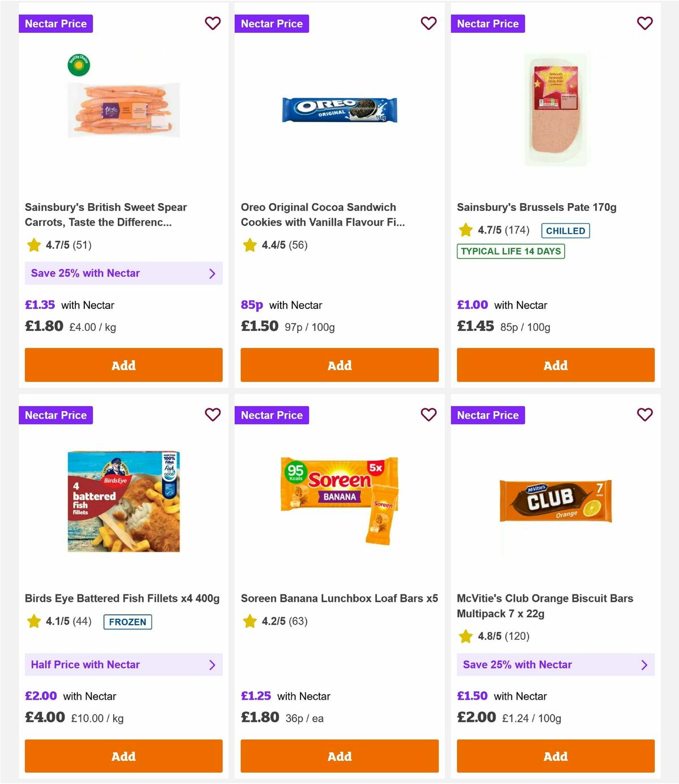This screenshot has height=784, width=679.
Task: Click the star rating icon on the carrots
Action: [x=32, y=245]
